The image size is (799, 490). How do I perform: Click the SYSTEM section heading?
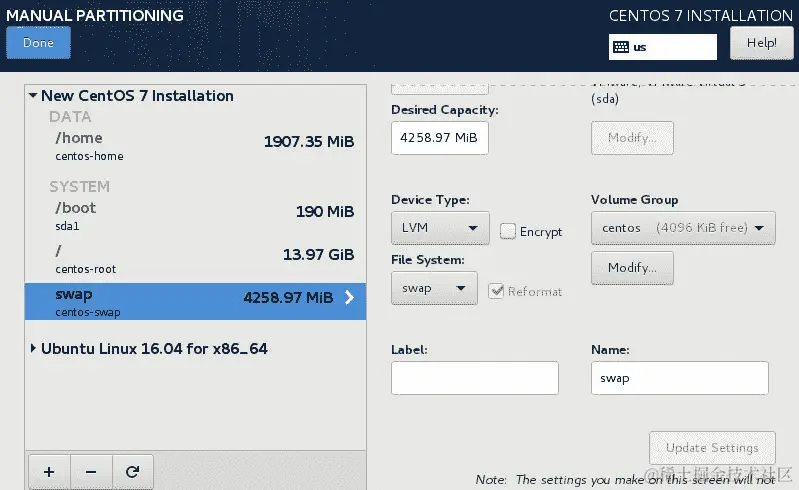[x=79, y=186]
